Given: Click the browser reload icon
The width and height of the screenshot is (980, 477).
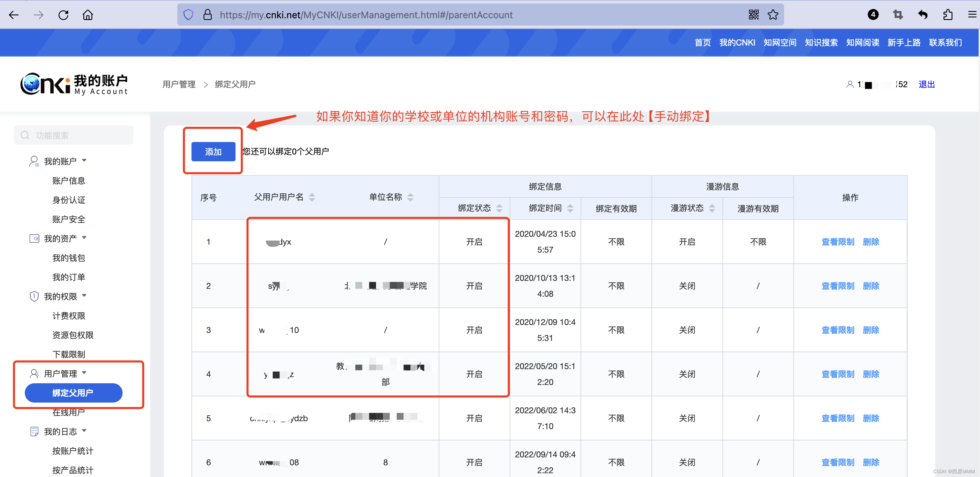Looking at the screenshot, I should [63, 15].
